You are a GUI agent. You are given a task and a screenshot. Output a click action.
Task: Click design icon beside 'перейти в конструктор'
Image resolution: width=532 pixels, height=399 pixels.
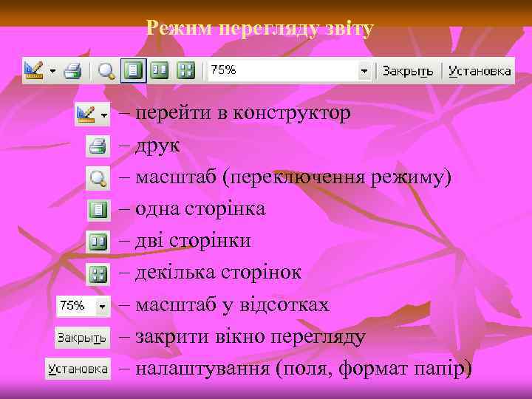coord(86,115)
